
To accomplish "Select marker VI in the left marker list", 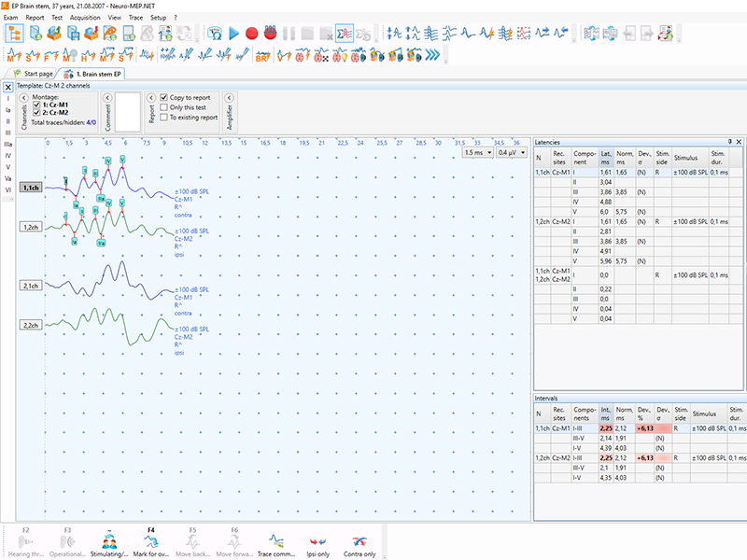I will tap(8, 190).
